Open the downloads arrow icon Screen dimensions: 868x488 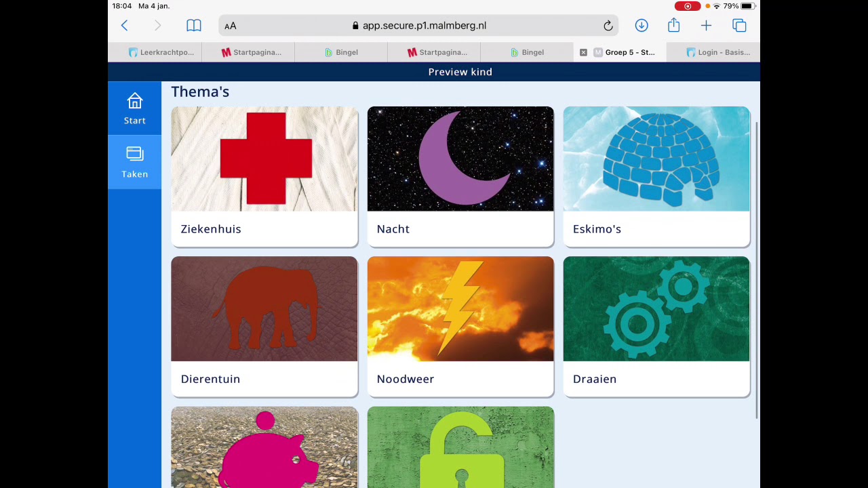pyautogui.click(x=642, y=26)
